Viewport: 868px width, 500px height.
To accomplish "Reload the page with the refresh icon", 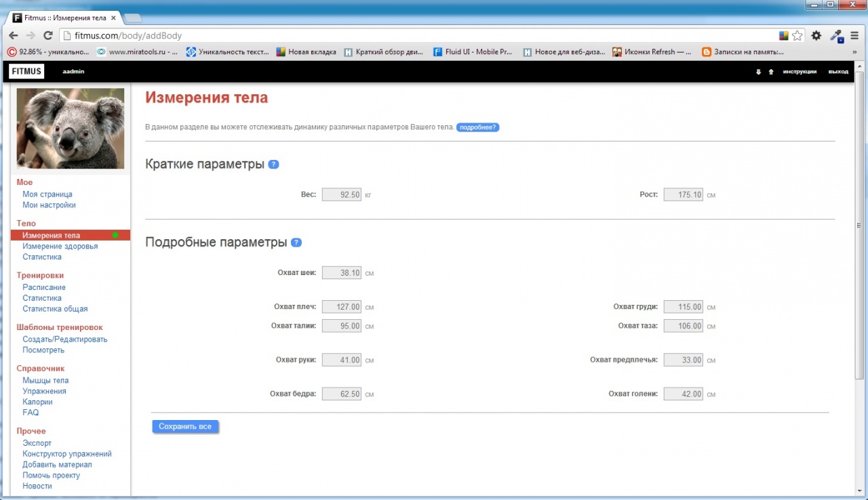I will pos(47,35).
